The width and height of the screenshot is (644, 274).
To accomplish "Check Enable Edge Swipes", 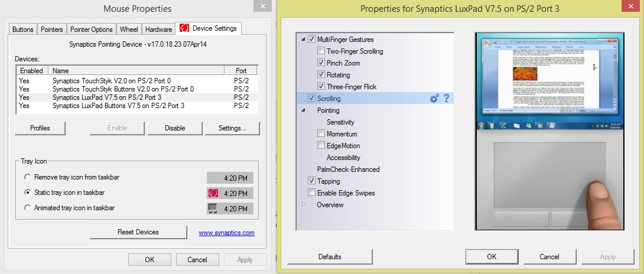I will (311, 193).
